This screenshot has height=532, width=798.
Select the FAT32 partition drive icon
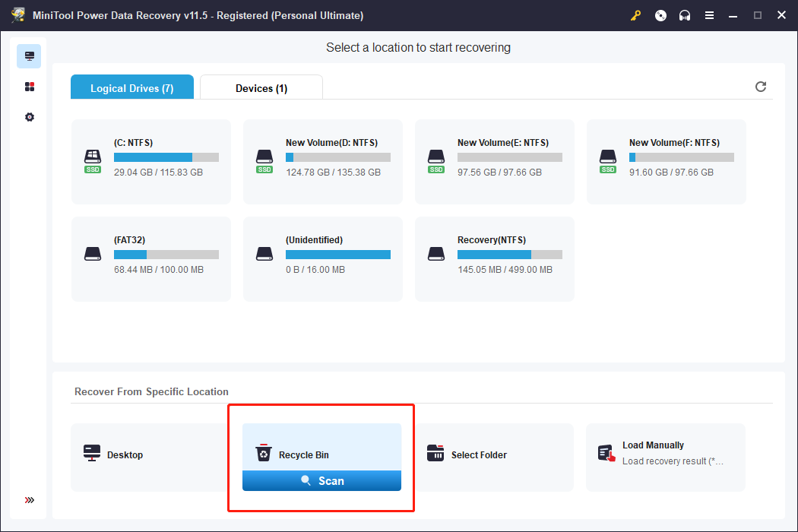(93, 254)
